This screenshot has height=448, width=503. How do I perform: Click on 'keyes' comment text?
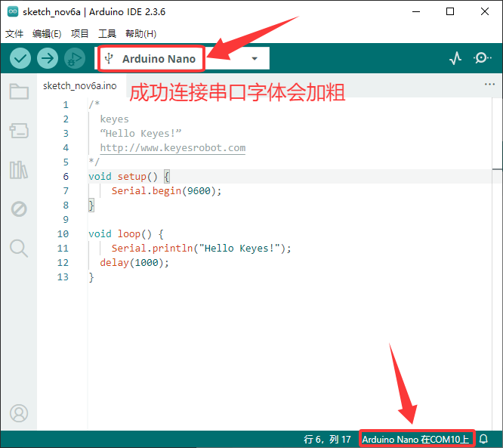point(114,119)
